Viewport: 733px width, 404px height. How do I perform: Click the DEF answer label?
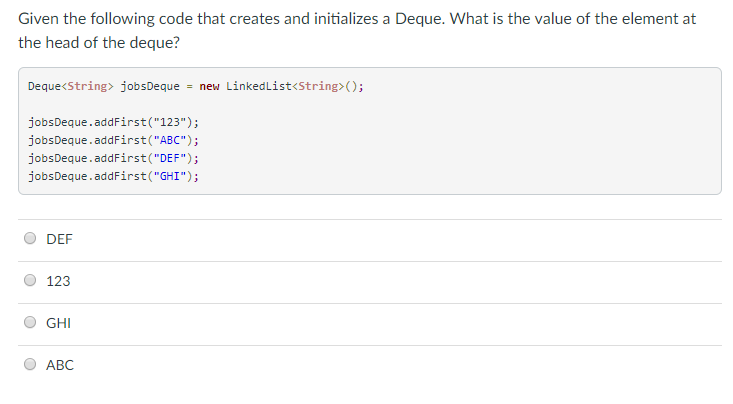pyautogui.click(x=59, y=239)
